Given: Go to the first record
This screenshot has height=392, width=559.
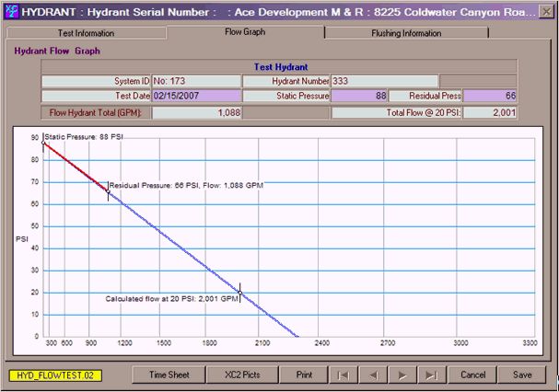Looking at the screenshot, I should coord(342,375).
